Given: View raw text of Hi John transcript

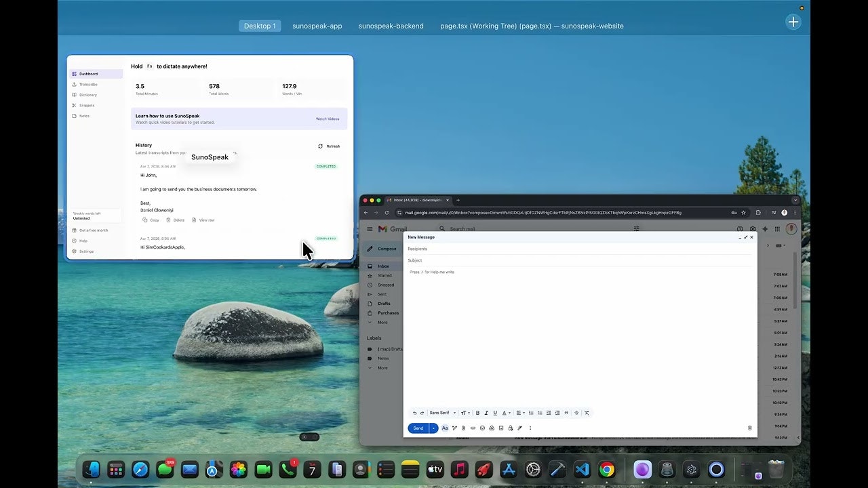Looking at the screenshot, I should pos(203,220).
